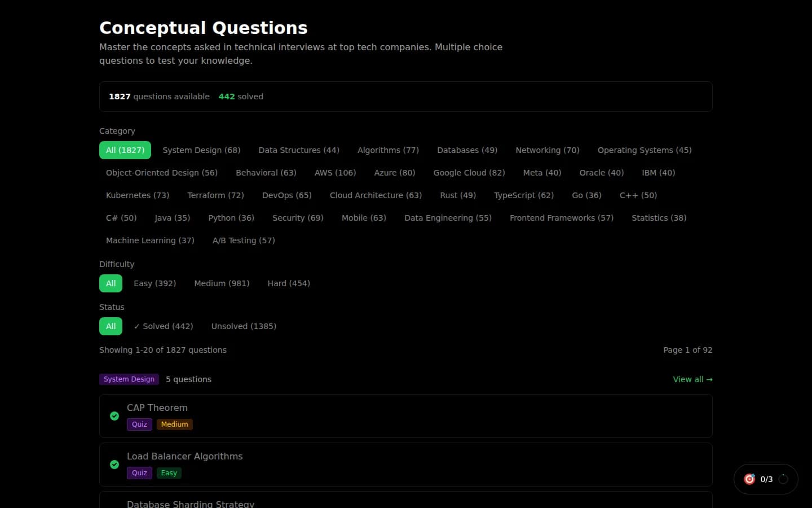Choose DevOps (65) category
Viewport: 812px width, 508px height.
pos(287,195)
